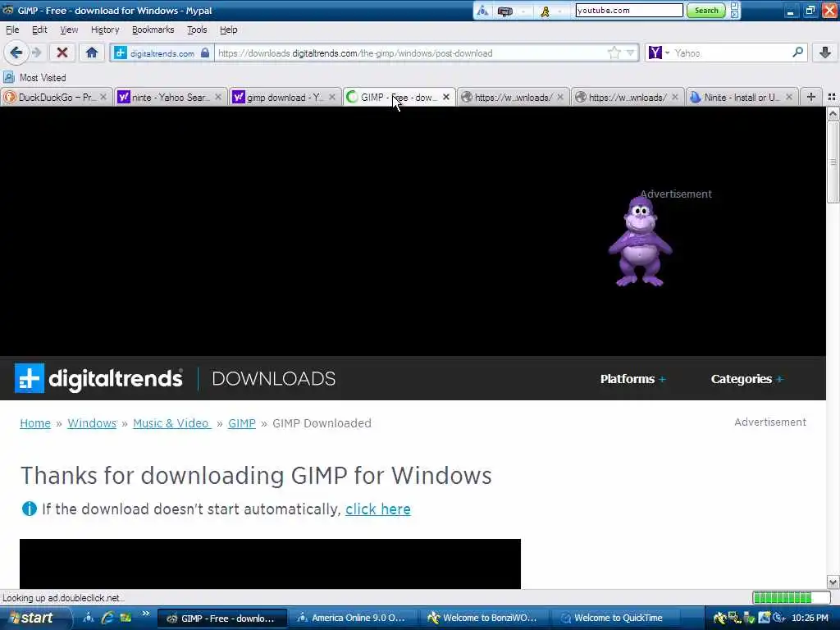Click the address bar URL text
Image resolution: width=840 pixels, height=630 pixels.
(x=355, y=53)
